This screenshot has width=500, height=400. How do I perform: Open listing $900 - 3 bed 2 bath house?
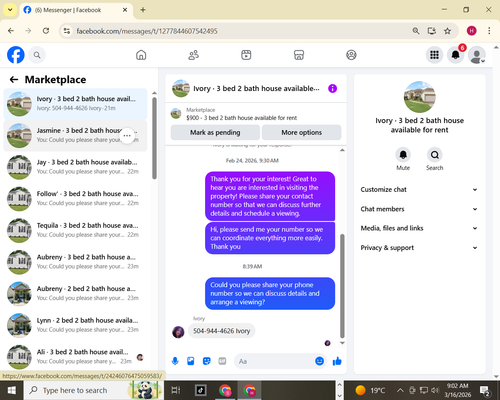point(241,118)
